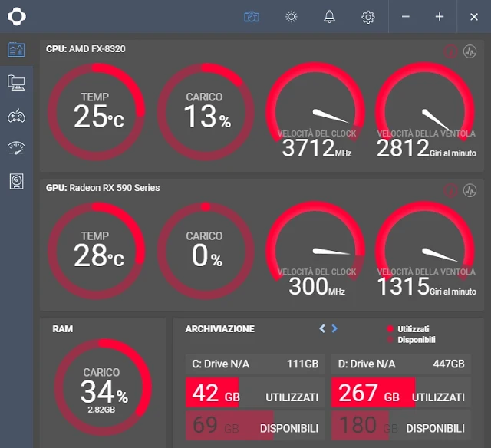Click the GPU TEMP 28°C gauge
The width and height of the screenshot is (491, 448).
(x=96, y=251)
